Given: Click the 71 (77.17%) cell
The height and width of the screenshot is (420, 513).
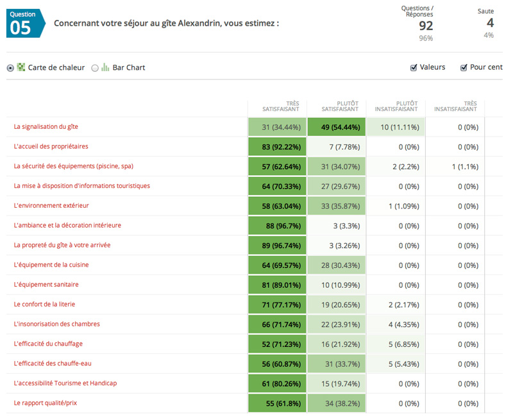Looking at the screenshot, I should pyautogui.click(x=277, y=305).
